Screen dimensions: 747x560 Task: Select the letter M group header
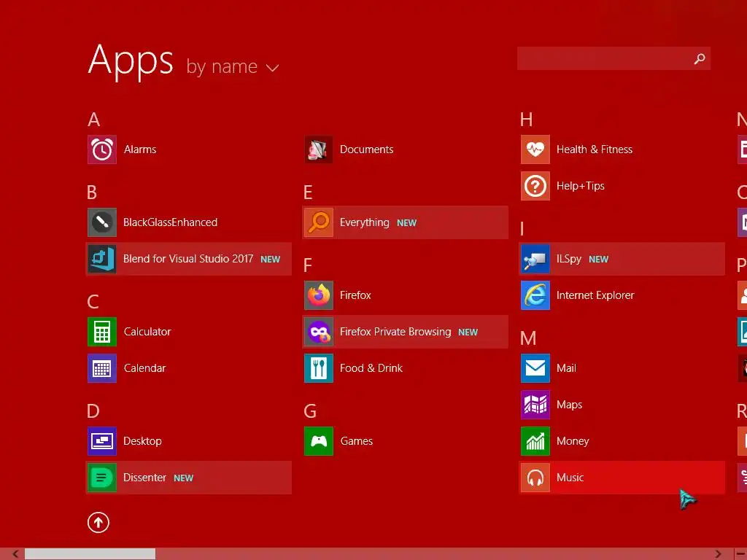pos(528,338)
